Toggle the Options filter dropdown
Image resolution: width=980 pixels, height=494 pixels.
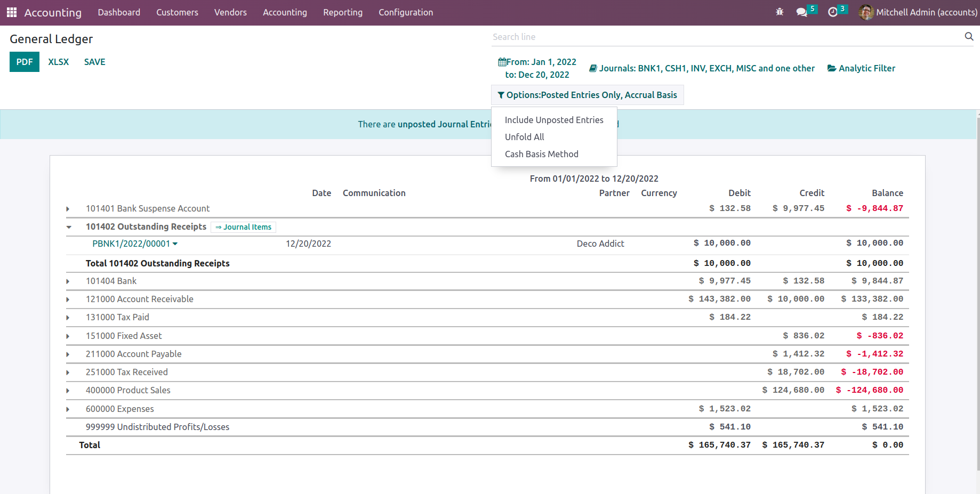587,95
